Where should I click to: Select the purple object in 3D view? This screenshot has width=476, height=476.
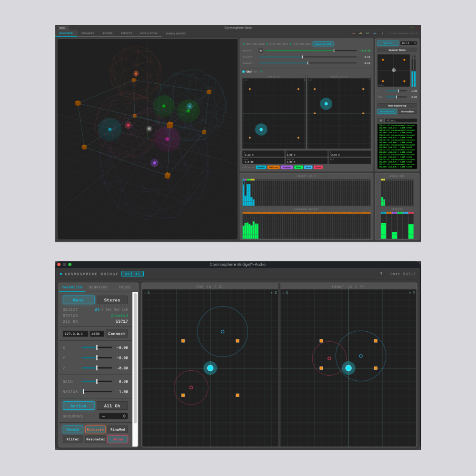(x=155, y=163)
